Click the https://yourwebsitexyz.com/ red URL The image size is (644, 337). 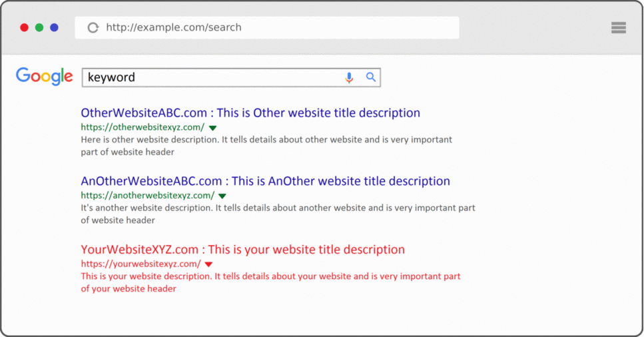pos(141,264)
